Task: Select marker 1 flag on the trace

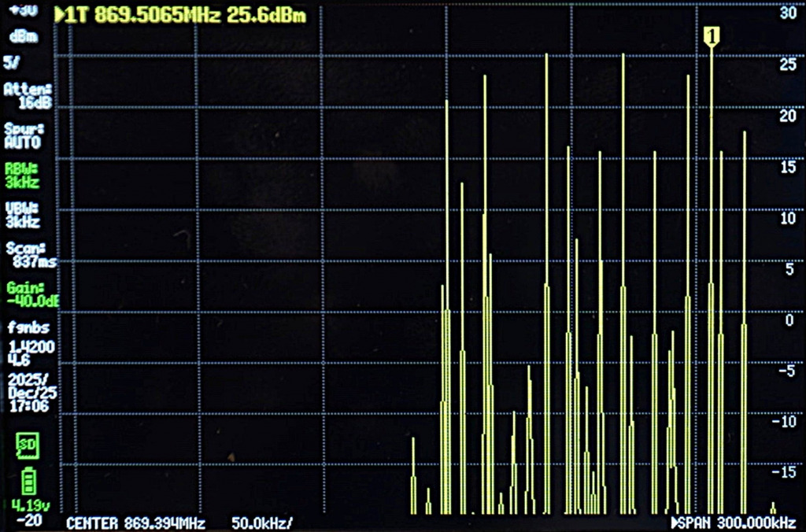Action: [x=711, y=36]
